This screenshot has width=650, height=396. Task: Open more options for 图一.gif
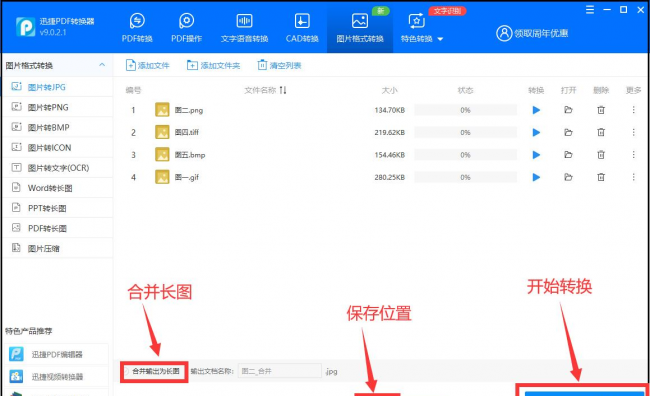tap(633, 177)
